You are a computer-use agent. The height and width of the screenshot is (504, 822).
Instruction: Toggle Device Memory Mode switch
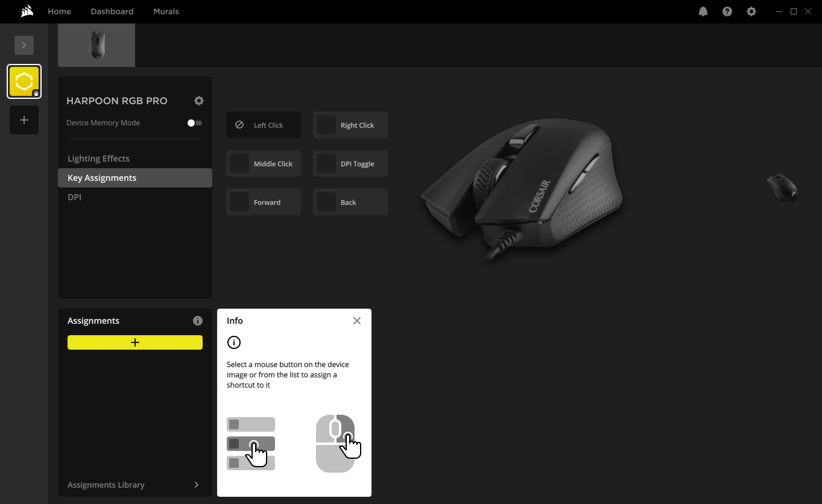(x=194, y=123)
